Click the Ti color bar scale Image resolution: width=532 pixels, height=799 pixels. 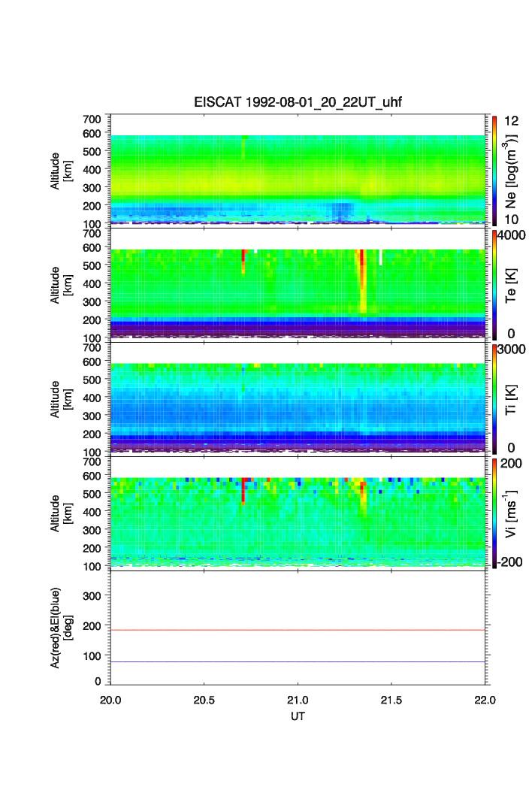point(494,399)
